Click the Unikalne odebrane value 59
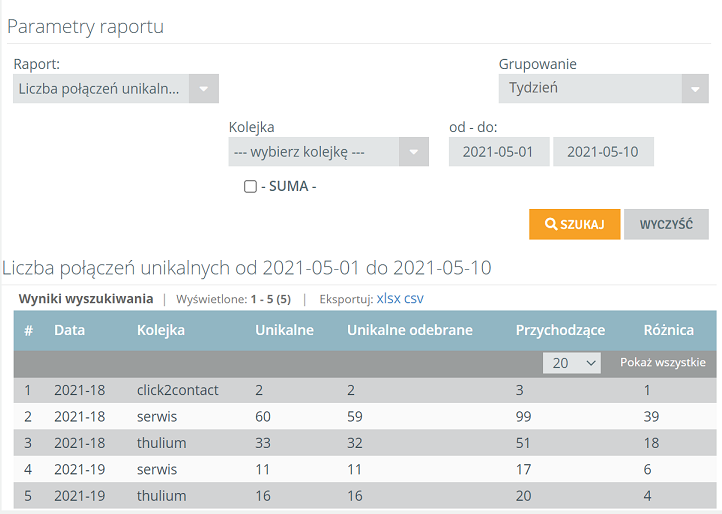The width and height of the screenshot is (722, 514). [x=355, y=416]
